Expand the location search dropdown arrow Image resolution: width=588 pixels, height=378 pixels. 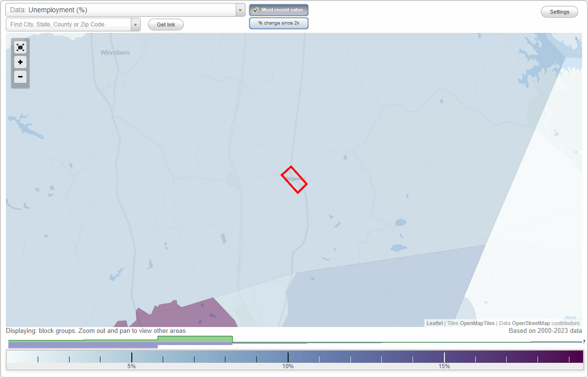(x=136, y=25)
